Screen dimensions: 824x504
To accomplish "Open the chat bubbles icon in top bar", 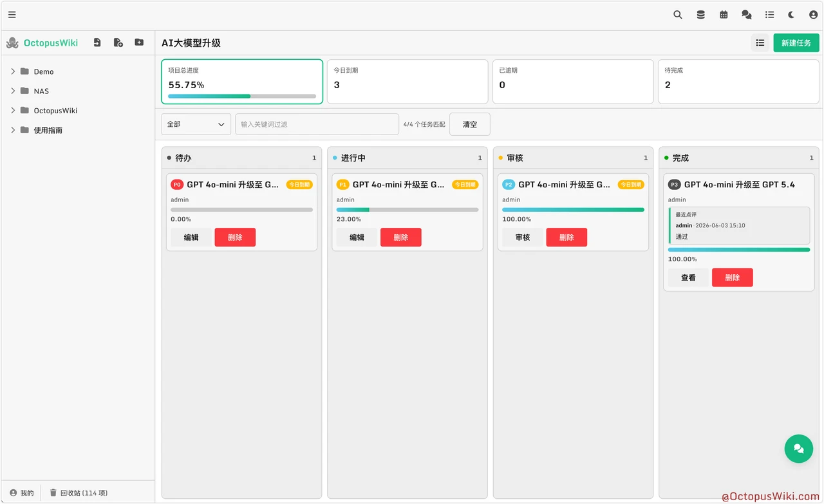I will 747,15.
